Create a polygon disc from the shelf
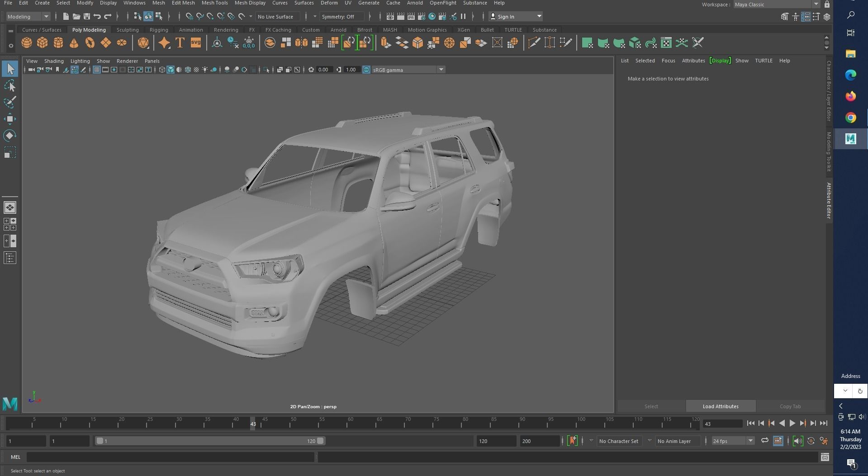Screen dimensions: 868x476 click(122, 43)
